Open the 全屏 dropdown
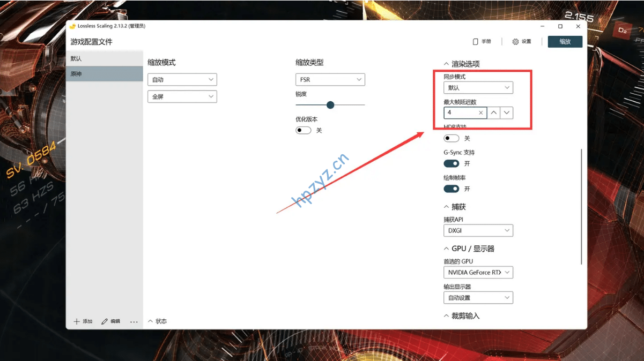 click(182, 97)
